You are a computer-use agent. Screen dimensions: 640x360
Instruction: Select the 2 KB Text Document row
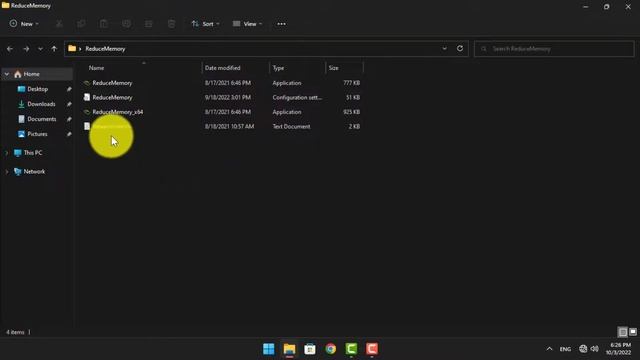[222, 127]
